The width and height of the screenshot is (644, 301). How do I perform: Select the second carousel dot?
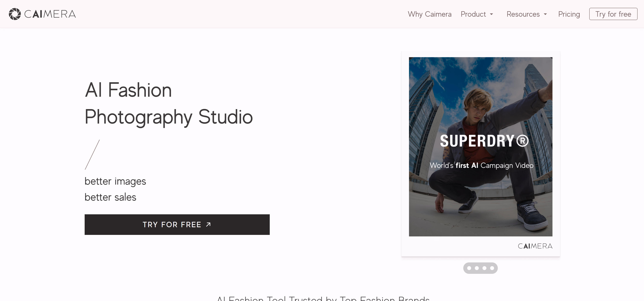point(477,268)
